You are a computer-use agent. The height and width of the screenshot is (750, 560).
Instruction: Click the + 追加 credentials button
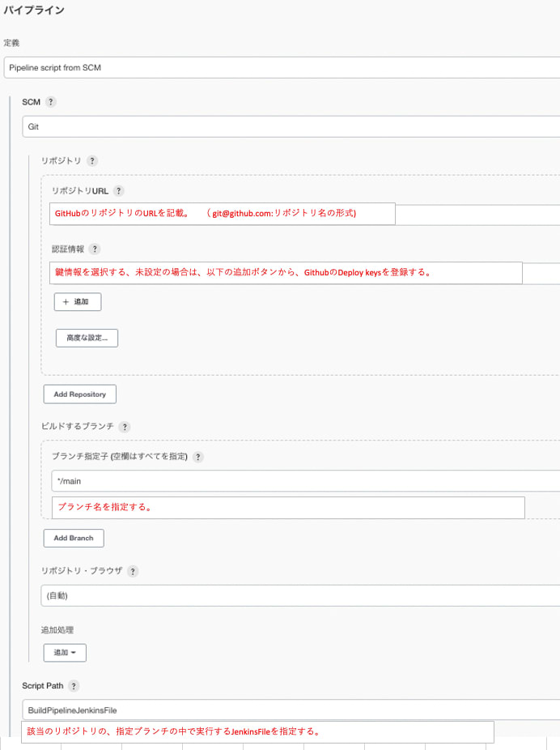point(78,302)
